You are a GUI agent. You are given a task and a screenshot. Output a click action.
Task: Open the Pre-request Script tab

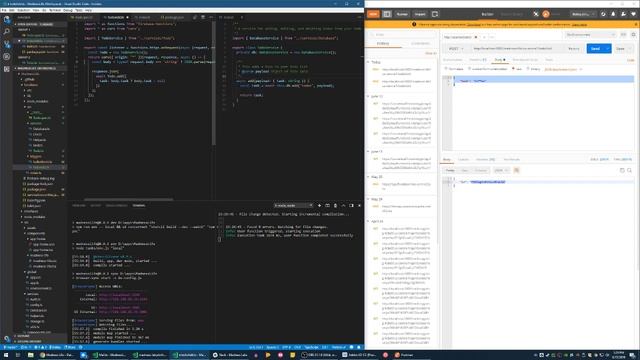click(x=525, y=60)
